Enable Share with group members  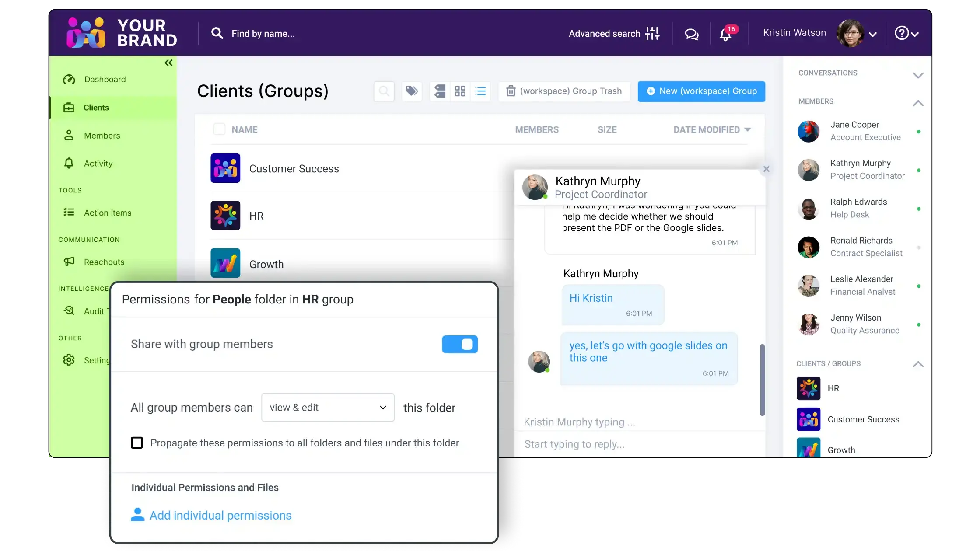[x=460, y=344]
